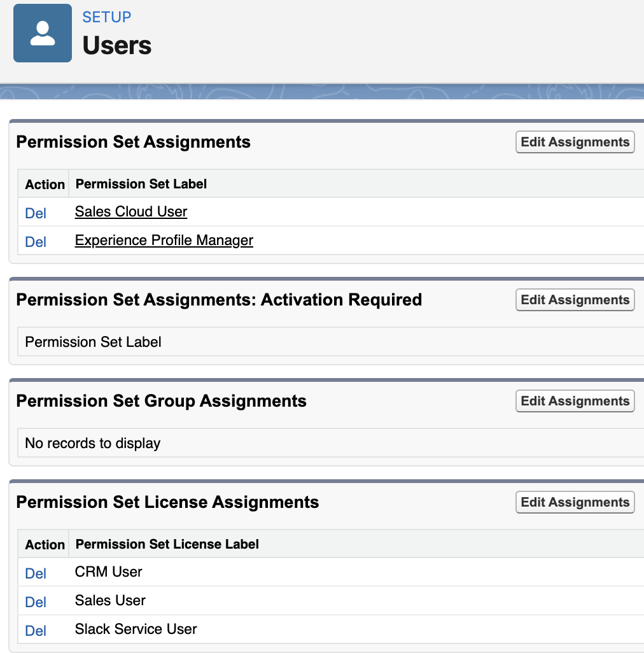Click the Sales User license label
Screen dimensions: 644x653
110,601
